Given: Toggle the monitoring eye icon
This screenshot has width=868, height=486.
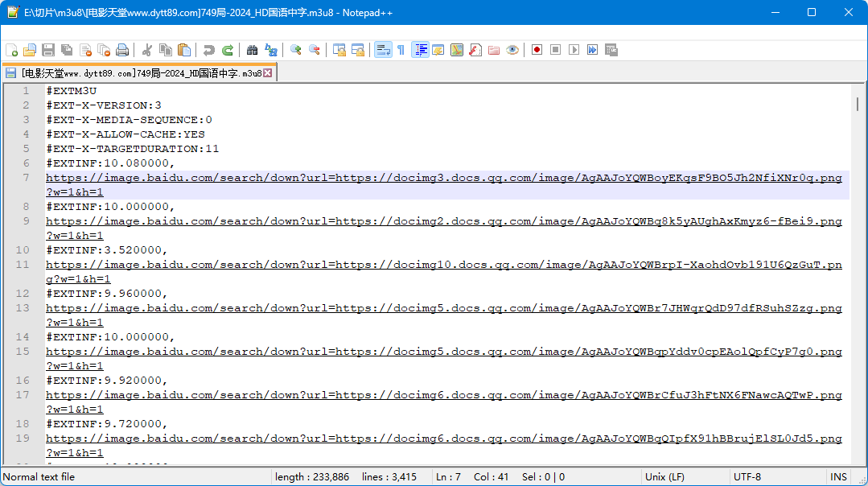Looking at the screenshot, I should 512,50.
